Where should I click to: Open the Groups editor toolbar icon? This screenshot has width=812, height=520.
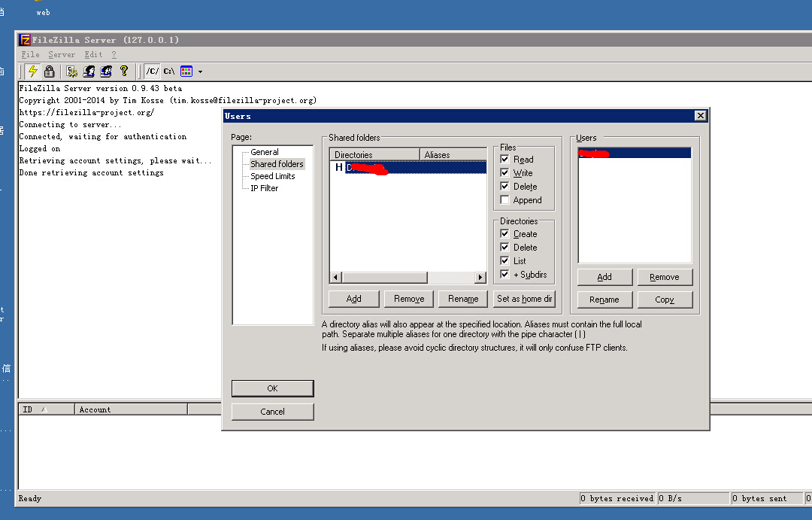106,71
